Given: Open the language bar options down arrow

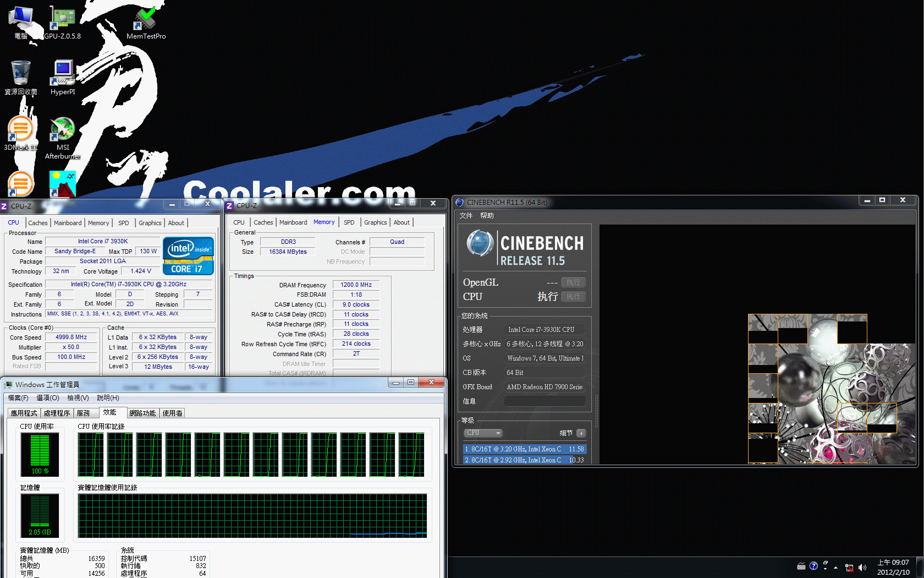Looking at the screenshot, I should pos(826,569).
